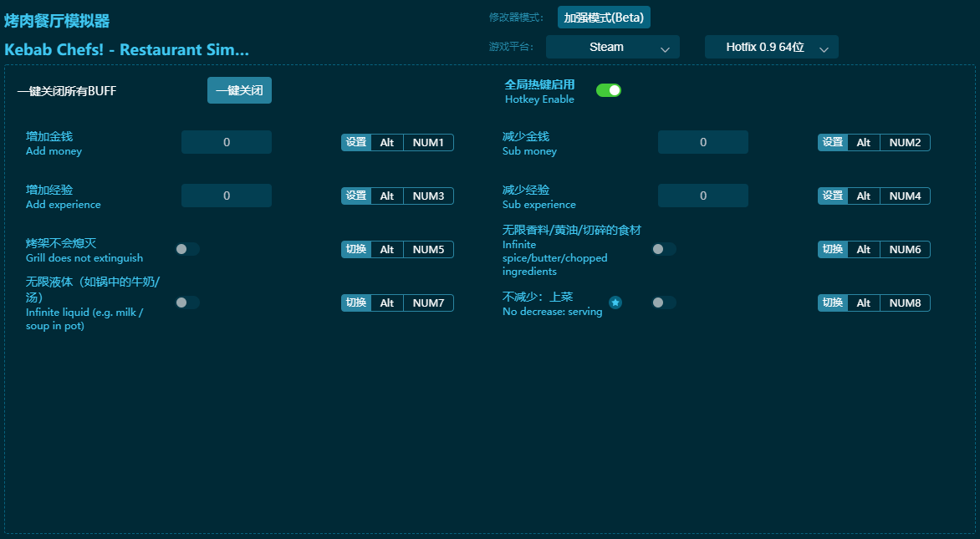This screenshot has height=539, width=980.
Task: Open the Steam game platform dropdown
Action: click(x=612, y=48)
